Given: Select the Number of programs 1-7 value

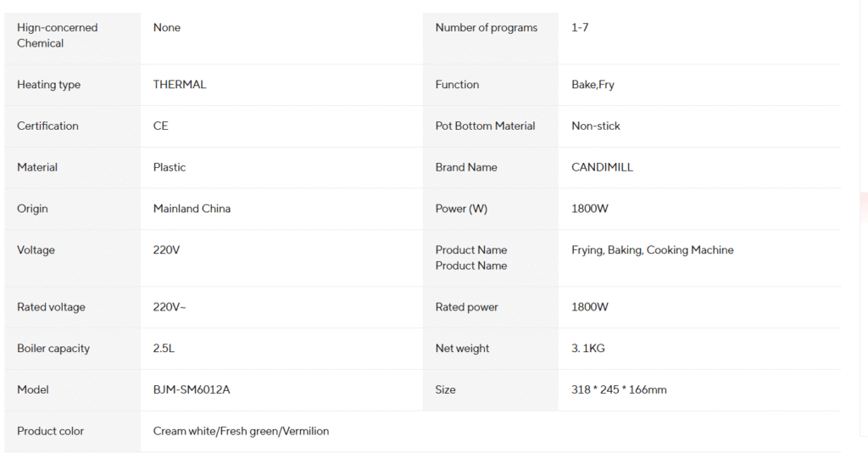Looking at the screenshot, I should pyautogui.click(x=580, y=28).
